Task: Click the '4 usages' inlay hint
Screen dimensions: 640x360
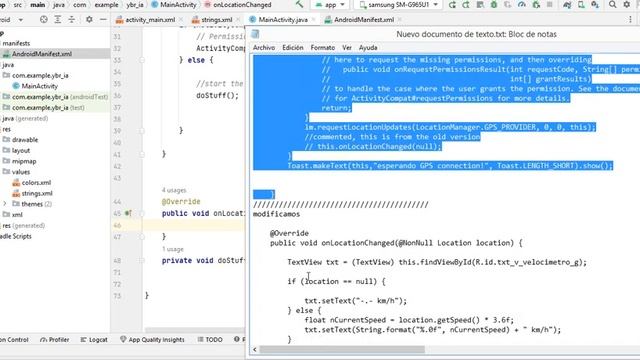Action: (174, 190)
